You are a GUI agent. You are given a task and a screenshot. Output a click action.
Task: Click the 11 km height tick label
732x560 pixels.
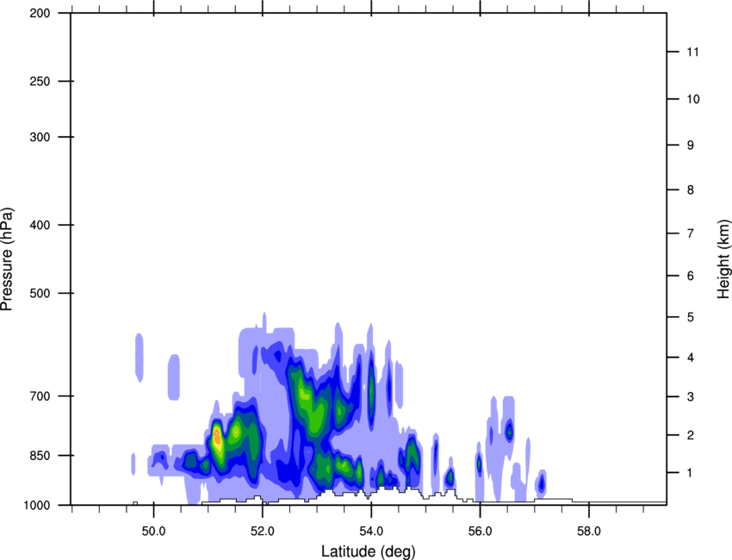click(691, 53)
